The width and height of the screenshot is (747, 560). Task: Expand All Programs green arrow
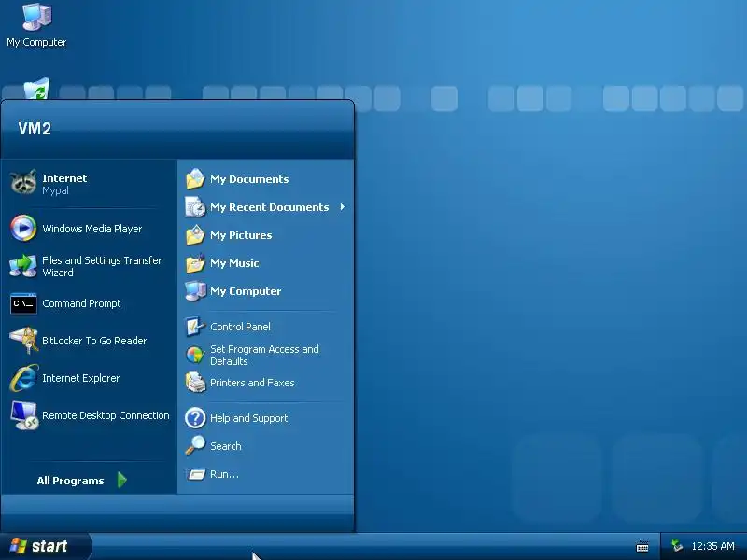coord(122,480)
